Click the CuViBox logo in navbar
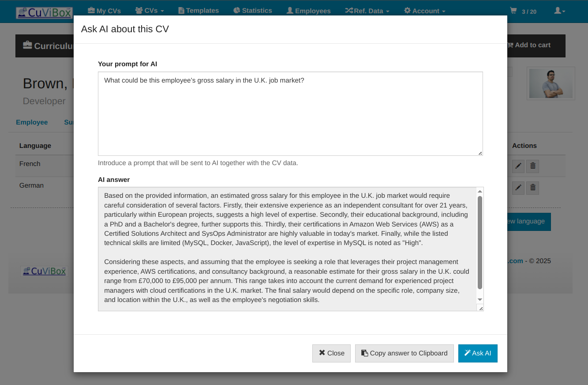588x385 pixels. click(44, 12)
